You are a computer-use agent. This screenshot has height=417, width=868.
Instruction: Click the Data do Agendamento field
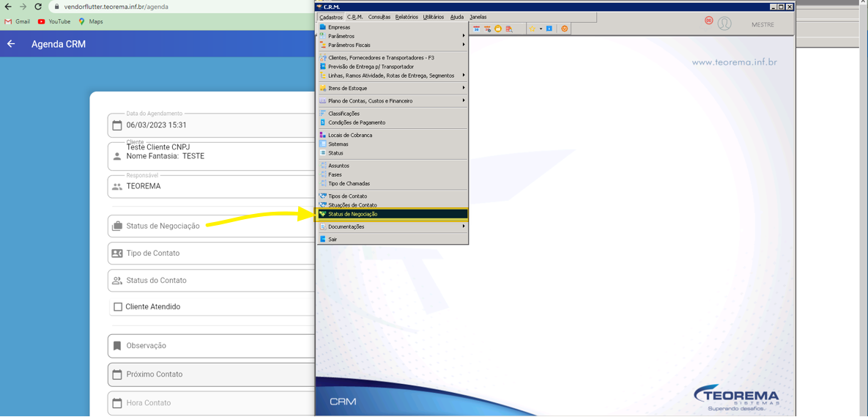click(212, 125)
